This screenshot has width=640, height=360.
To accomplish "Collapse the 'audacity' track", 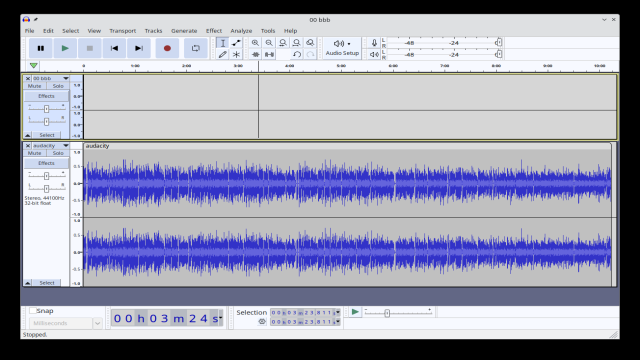I will [27, 282].
